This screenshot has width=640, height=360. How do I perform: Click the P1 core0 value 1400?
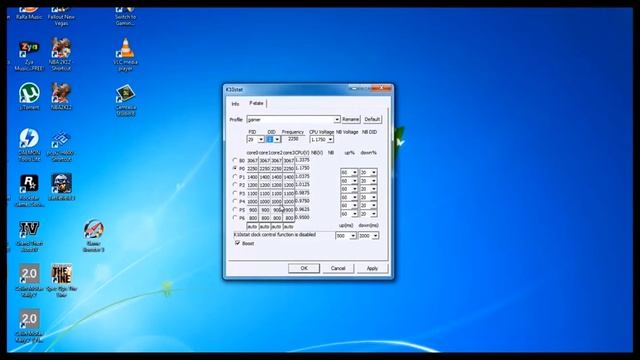pos(253,177)
